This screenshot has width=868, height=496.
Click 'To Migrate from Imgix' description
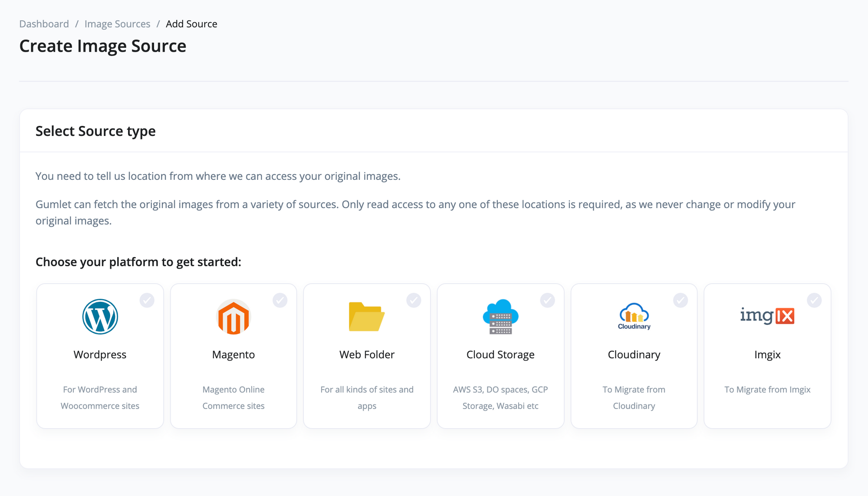point(767,390)
